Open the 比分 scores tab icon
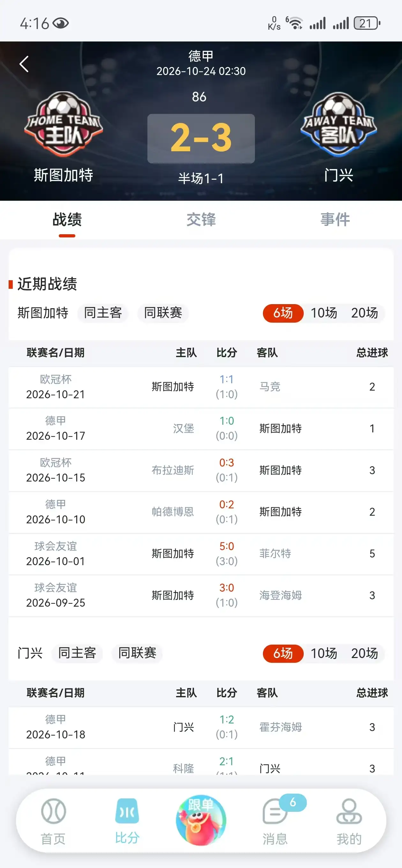This screenshot has height=868, width=402. point(127,812)
